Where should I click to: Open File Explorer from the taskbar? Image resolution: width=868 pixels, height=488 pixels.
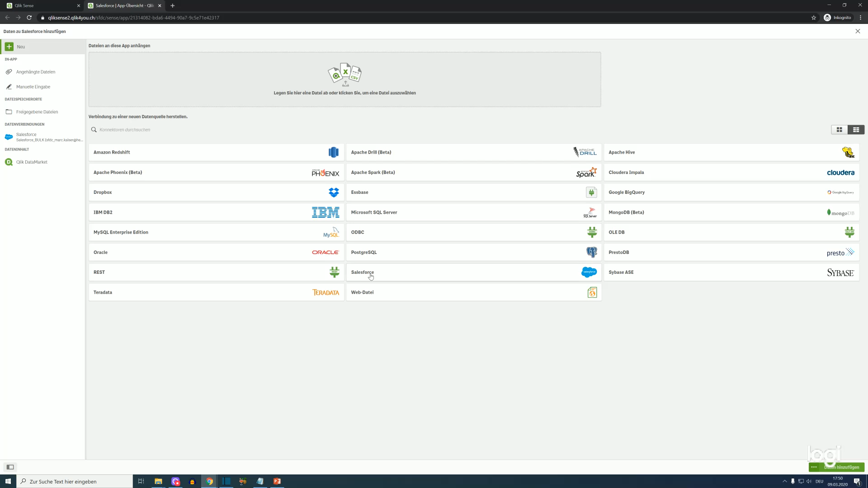(158, 481)
